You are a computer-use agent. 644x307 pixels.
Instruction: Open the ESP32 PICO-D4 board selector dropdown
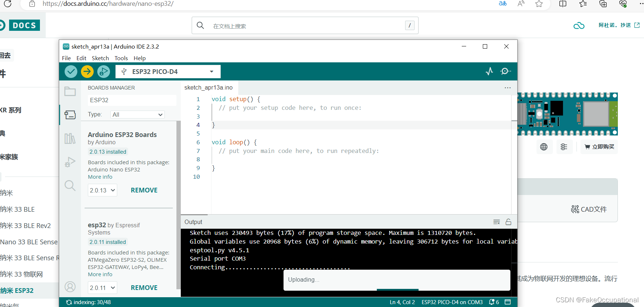click(x=168, y=71)
